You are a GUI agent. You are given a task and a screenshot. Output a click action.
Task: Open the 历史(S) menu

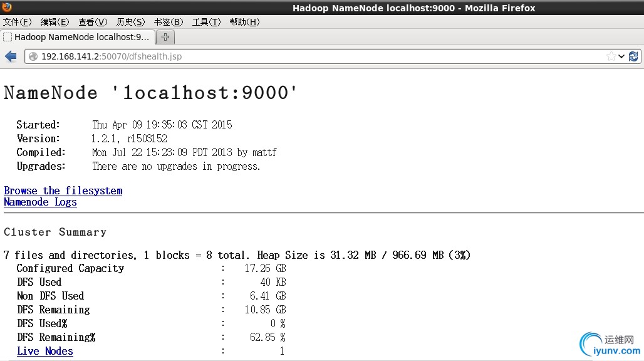(130, 22)
